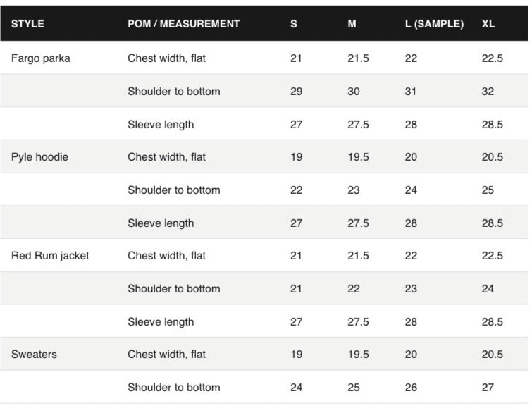Click Fargo parka Sleeve length label
This screenshot has width=532, height=413.
point(161,125)
